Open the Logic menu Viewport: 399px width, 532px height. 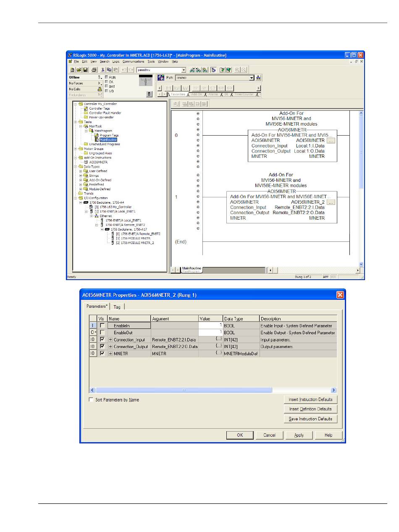[x=116, y=62]
